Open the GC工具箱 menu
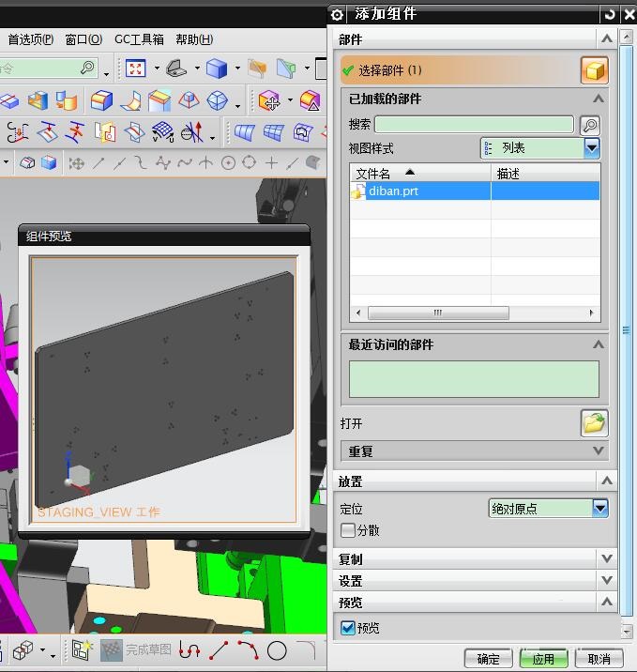The image size is (637, 672). pos(139,39)
